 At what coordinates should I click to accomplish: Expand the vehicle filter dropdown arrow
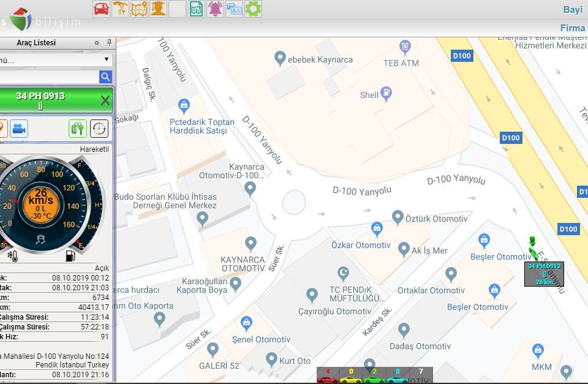(107, 59)
